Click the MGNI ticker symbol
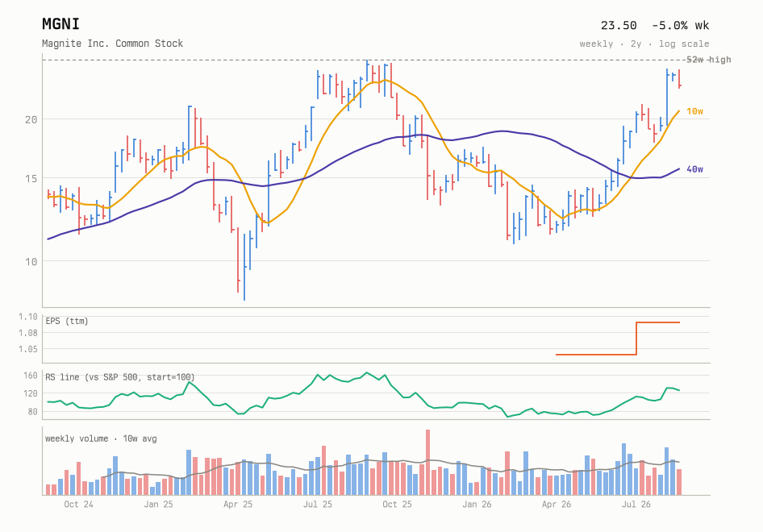 pyautogui.click(x=60, y=24)
